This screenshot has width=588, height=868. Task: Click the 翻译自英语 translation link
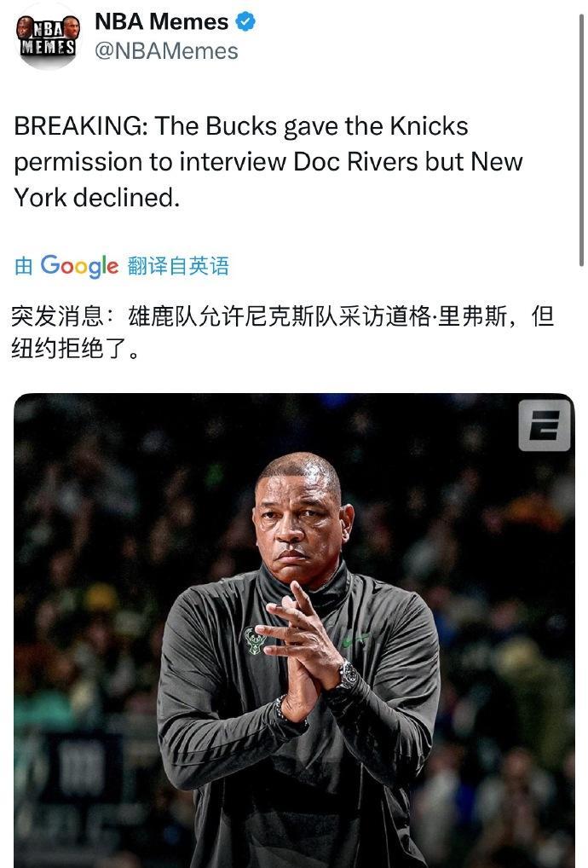[x=178, y=266]
